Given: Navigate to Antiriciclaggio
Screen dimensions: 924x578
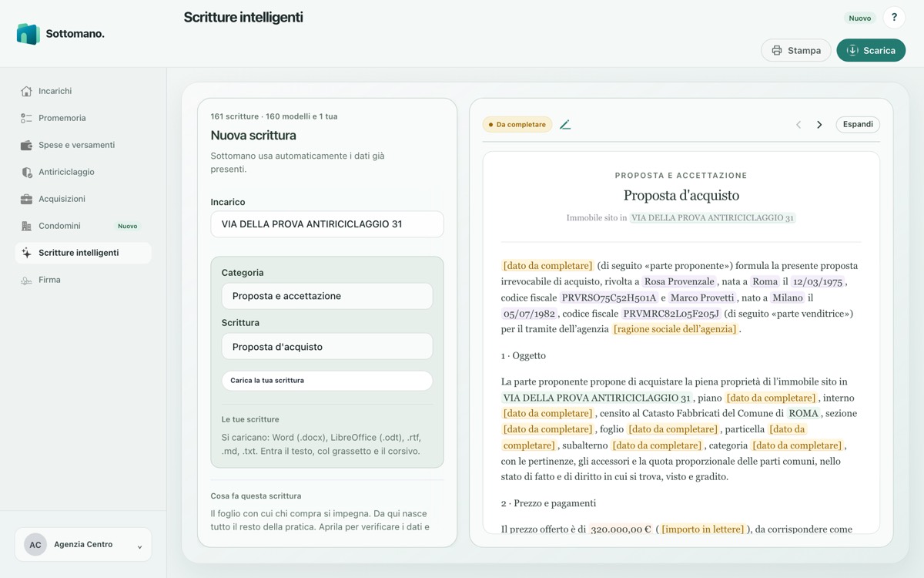Looking at the screenshot, I should 83,172.
